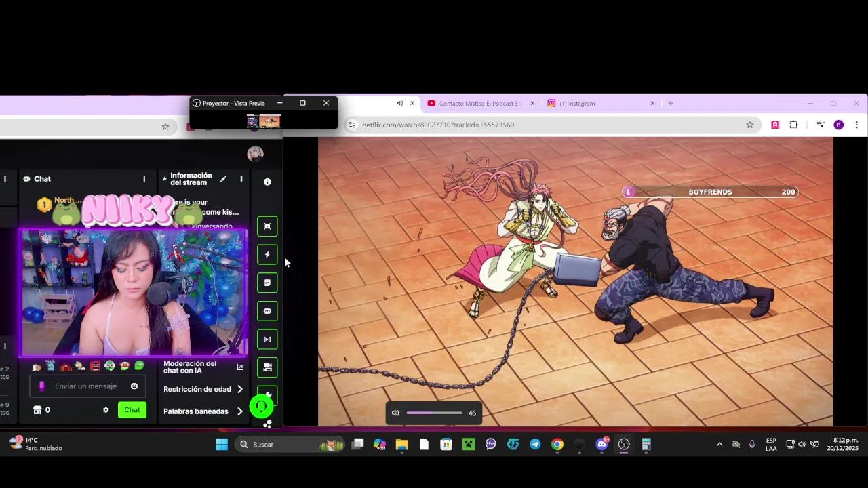Click the screen capture icon in green sidebar
This screenshot has width=868, height=488.
[267, 226]
